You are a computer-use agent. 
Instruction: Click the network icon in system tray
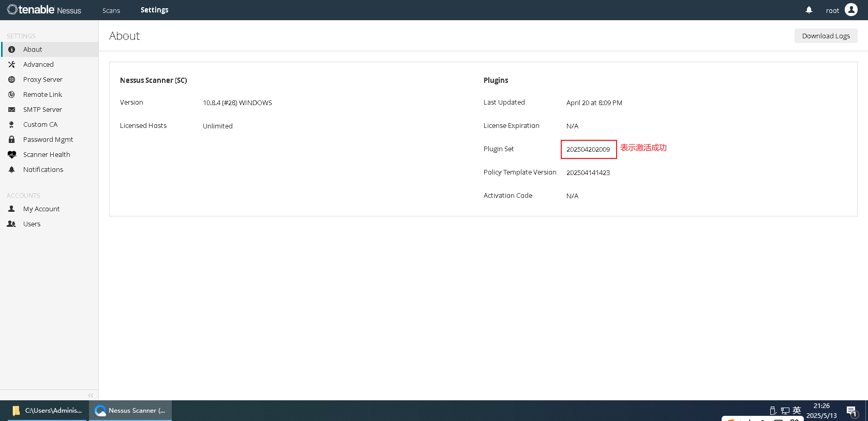pyautogui.click(x=785, y=411)
